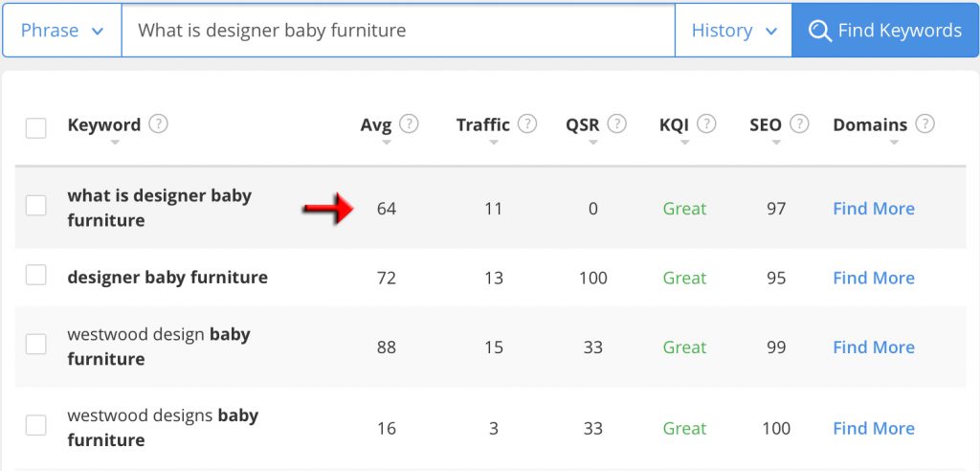
Task: Click keyword 'designer baby furniture'
Action: click(x=167, y=277)
